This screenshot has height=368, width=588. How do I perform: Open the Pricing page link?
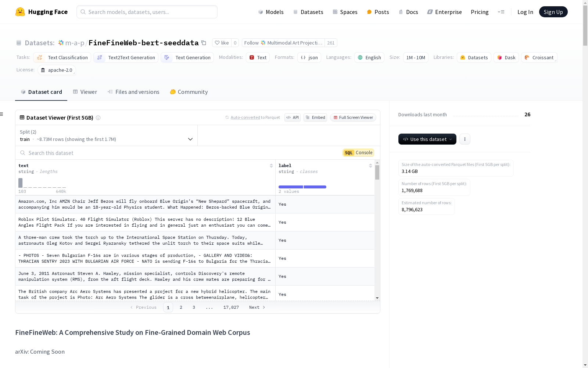point(480,12)
